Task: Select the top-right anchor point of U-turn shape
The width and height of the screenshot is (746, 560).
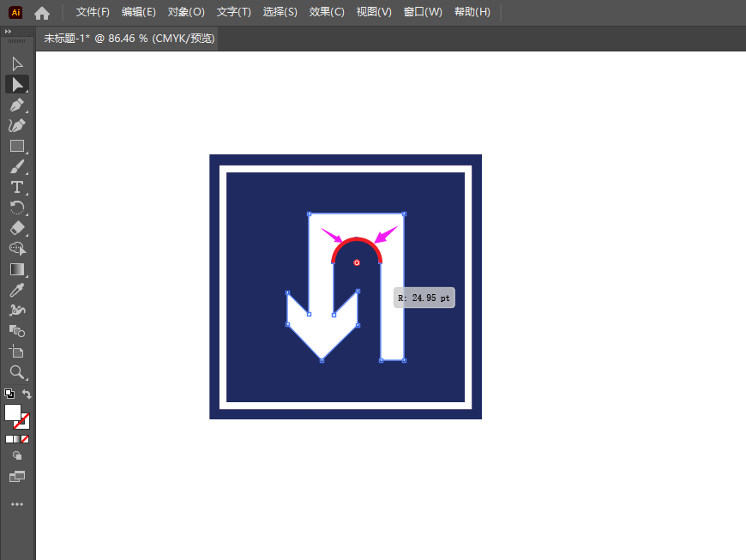Action: pos(404,214)
